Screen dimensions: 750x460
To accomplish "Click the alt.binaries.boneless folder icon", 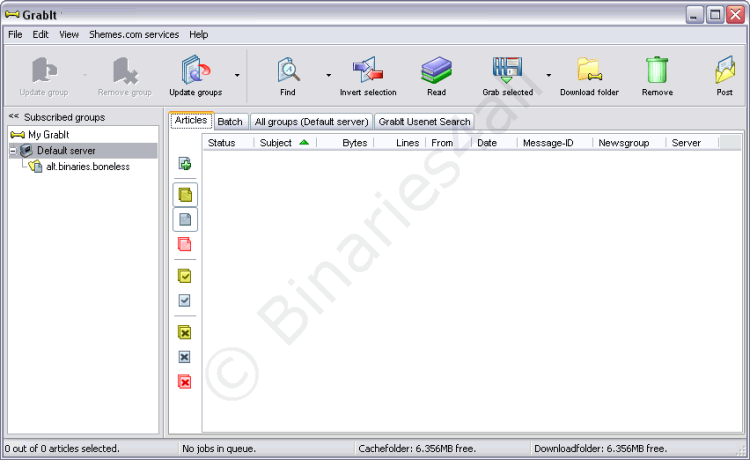I will (x=35, y=166).
